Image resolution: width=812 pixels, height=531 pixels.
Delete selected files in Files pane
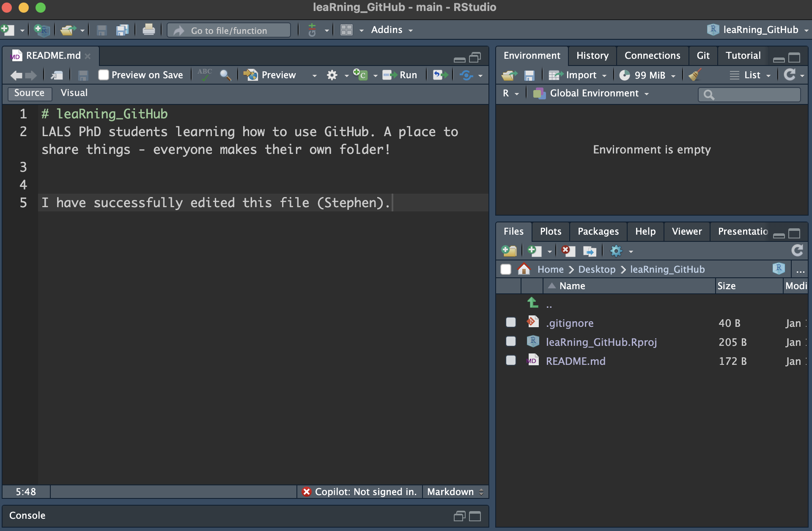click(x=568, y=251)
